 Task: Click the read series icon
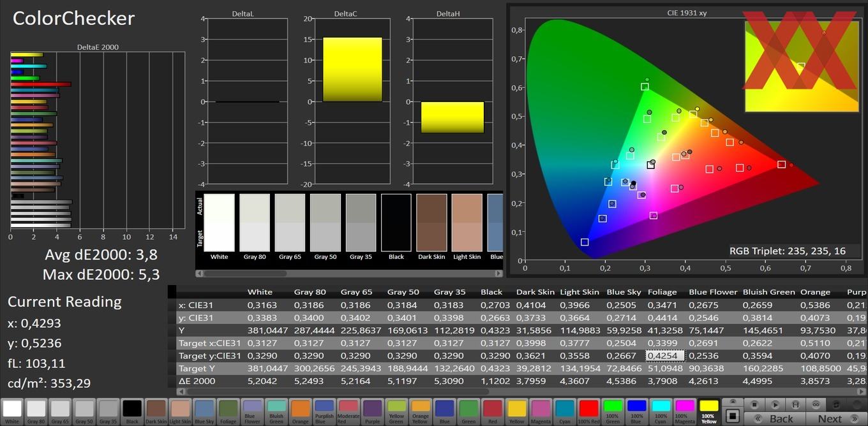point(795,404)
